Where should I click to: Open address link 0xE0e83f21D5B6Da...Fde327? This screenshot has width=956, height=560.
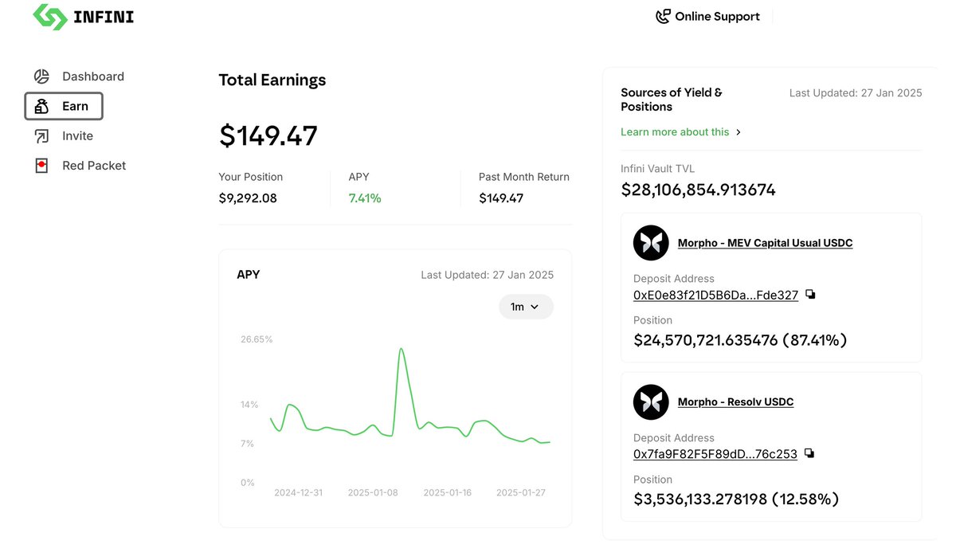point(715,295)
